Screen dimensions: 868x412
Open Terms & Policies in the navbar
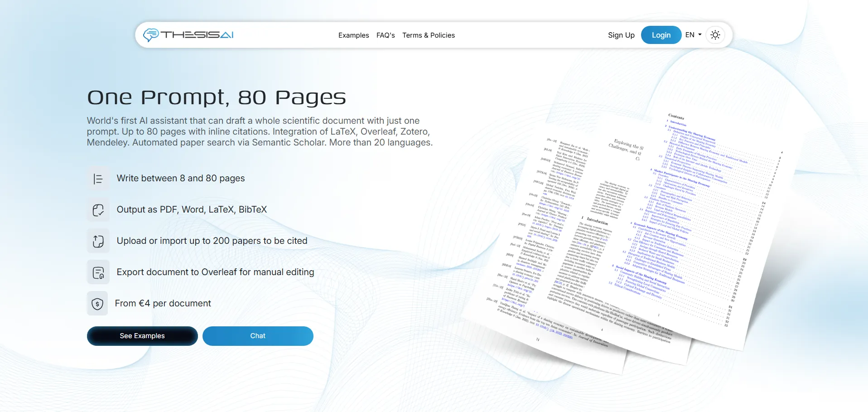(428, 35)
